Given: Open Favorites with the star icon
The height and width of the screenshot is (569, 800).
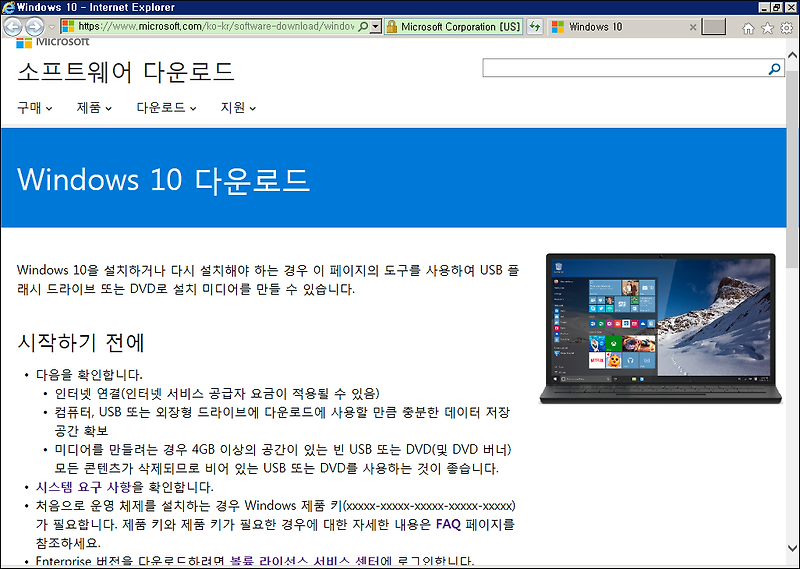Looking at the screenshot, I should tap(767, 28).
